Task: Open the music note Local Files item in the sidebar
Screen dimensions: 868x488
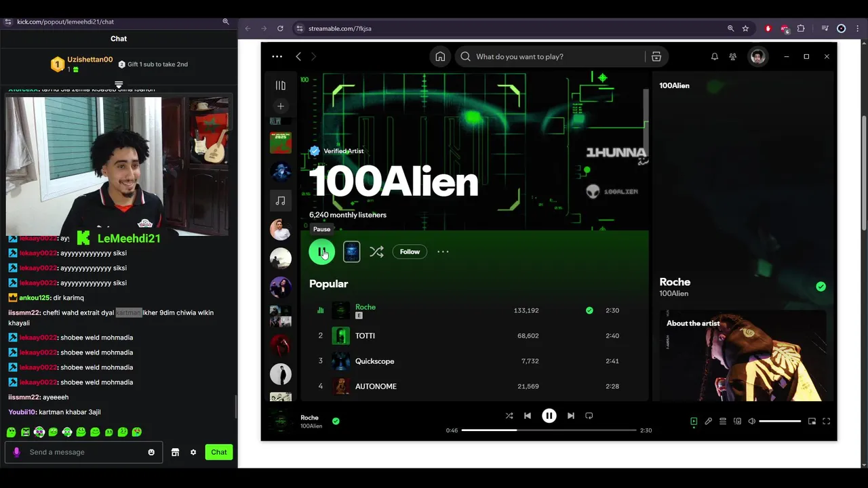Action: (x=281, y=201)
